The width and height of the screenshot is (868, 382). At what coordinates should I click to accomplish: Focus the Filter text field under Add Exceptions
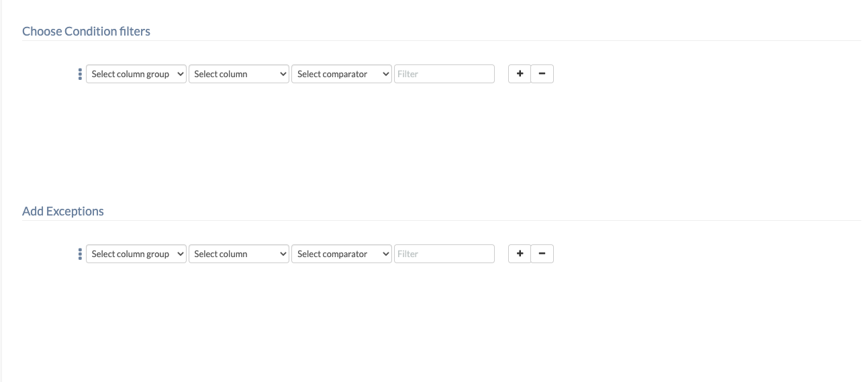click(x=444, y=254)
